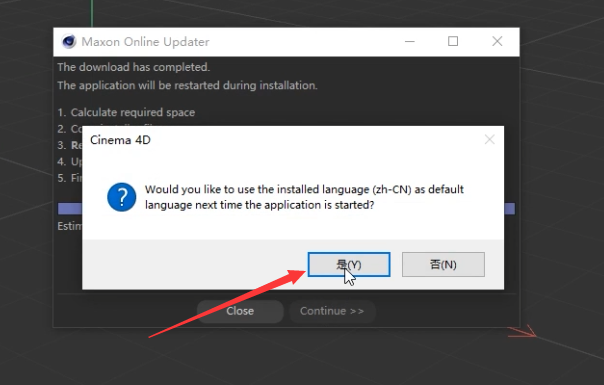The height and width of the screenshot is (385, 604).
Task: Click the language prompt message text
Action: pyautogui.click(x=304, y=197)
